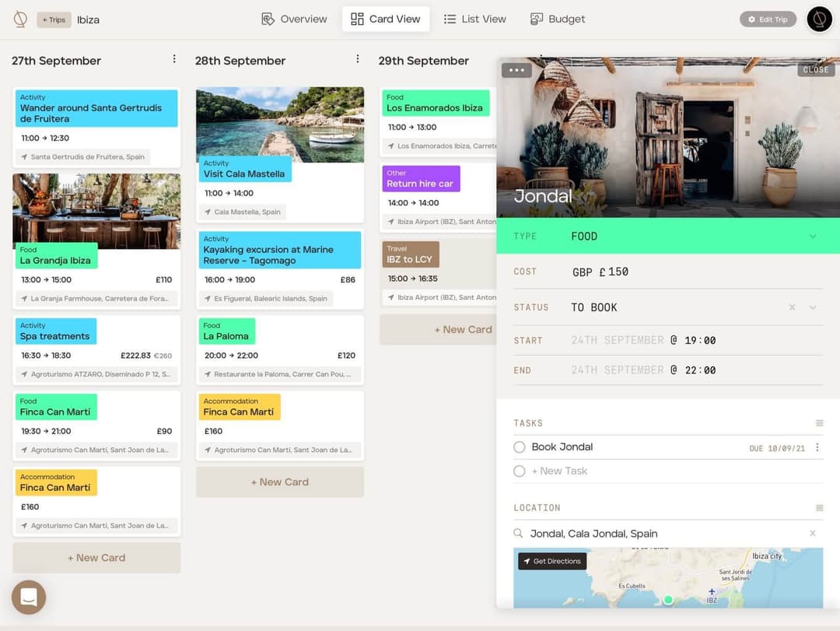Add New Card under 29th September
Viewport: 840px width, 631px height.
click(x=438, y=329)
